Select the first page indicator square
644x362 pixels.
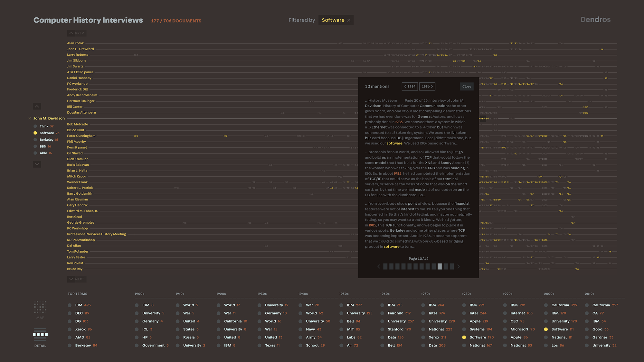click(385, 266)
